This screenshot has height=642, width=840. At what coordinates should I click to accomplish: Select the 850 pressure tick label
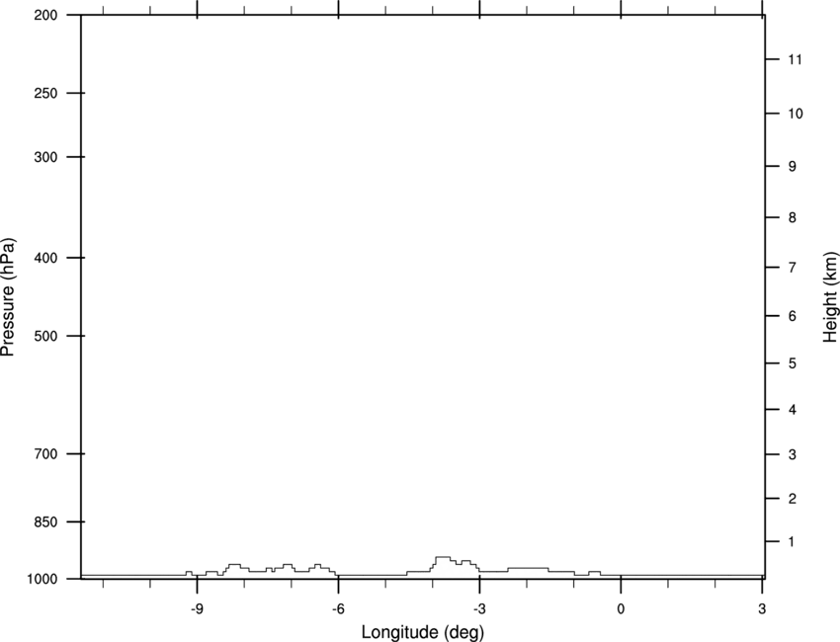click(45, 521)
